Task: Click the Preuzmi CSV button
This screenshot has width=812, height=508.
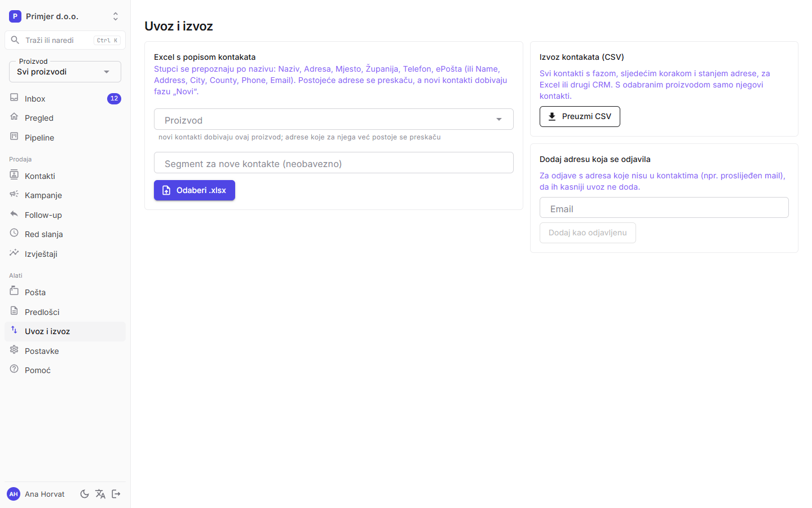Action: coord(580,116)
